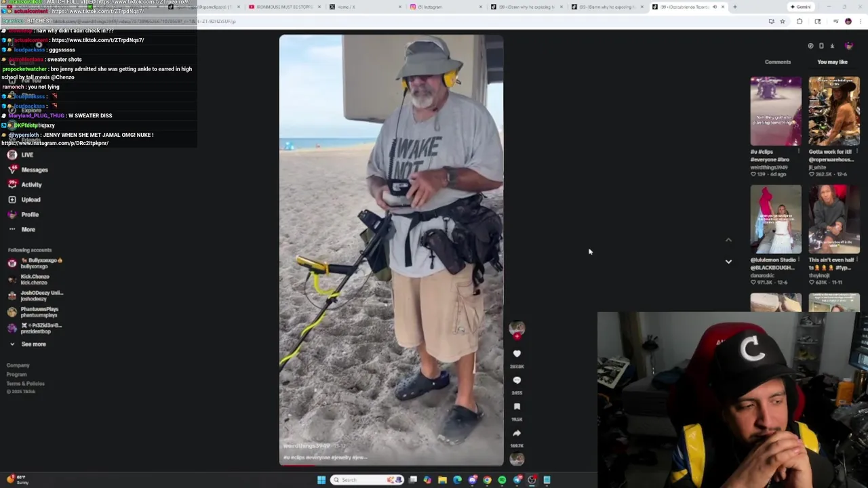Image resolution: width=868 pixels, height=488 pixels.
Task: Open File Explorer from taskbar
Action: click(x=442, y=480)
